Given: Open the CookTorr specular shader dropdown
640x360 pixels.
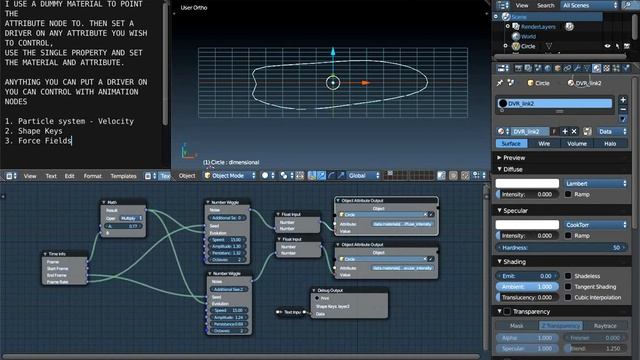Looking at the screenshot, I should [596, 225].
